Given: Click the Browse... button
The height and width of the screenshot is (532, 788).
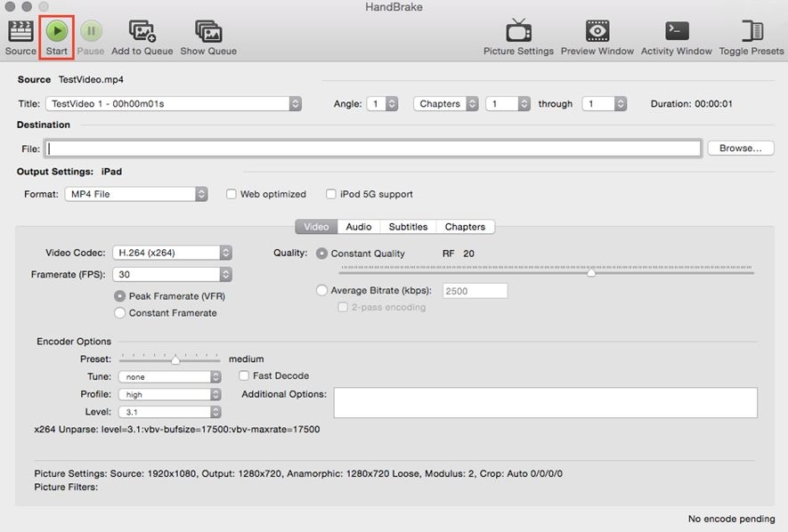Looking at the screenshot, I should pos(740,148).
